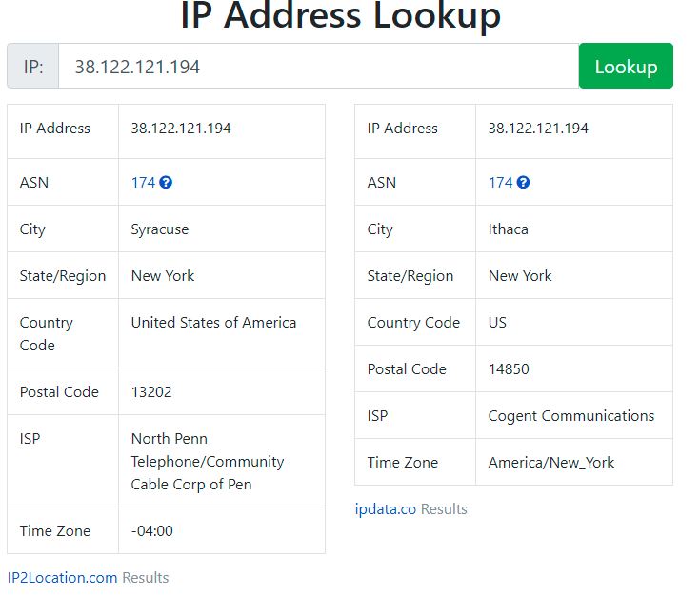Click the Cogent Communications ISP value
The image size is (700, 597).
571,416
